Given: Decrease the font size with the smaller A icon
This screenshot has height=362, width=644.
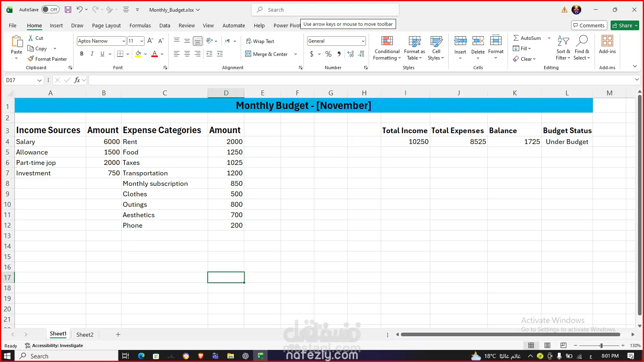Looking at the screenshot, I should click(x=161, y=41).
